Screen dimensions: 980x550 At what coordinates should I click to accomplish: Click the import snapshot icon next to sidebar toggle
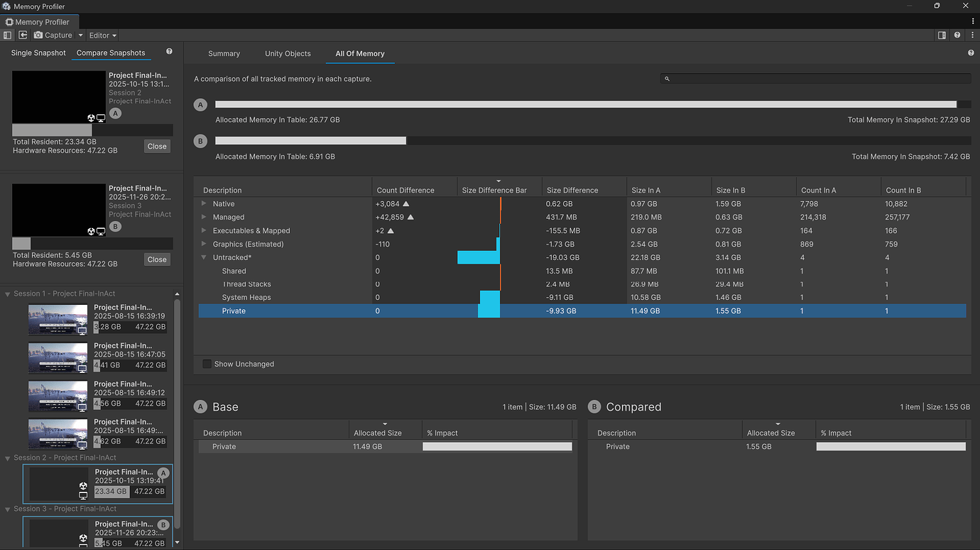22,35
